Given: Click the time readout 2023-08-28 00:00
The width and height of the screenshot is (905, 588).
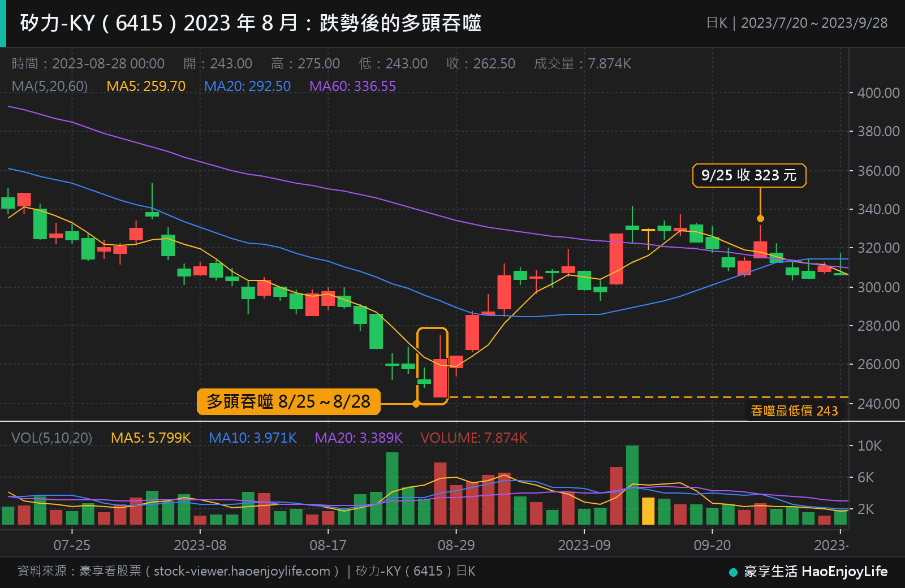Looking at the screenshot, I should pyautogui.click(x=108, y=63).
